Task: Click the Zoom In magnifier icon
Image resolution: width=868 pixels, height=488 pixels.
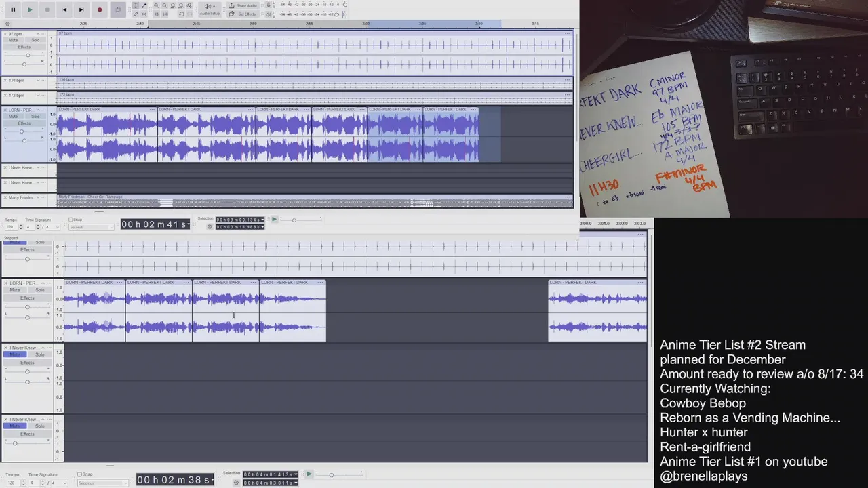Action: click(x=157, y=5)
